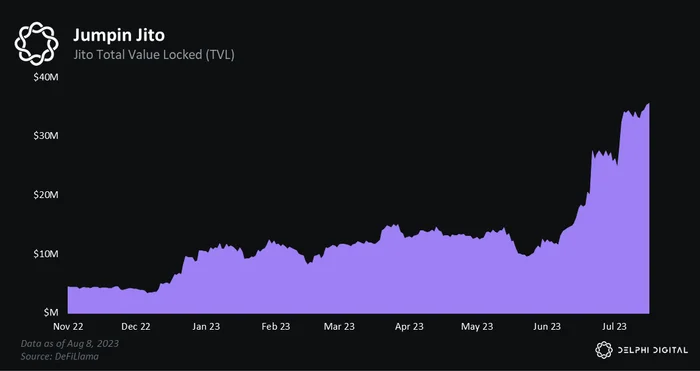Click the $30M y-axis label
Viewport: 700px width, 371px height.
click(x=46, y=136)
